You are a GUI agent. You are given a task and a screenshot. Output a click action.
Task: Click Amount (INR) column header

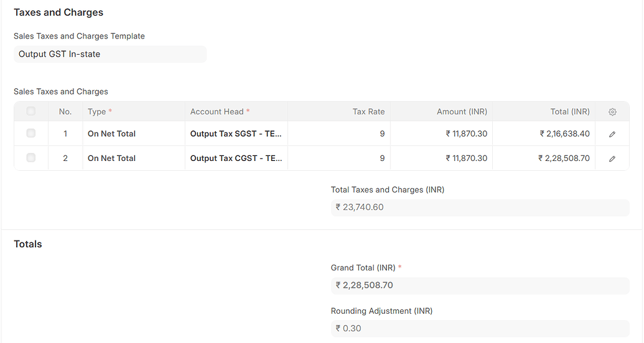click(x=442, y=112)
